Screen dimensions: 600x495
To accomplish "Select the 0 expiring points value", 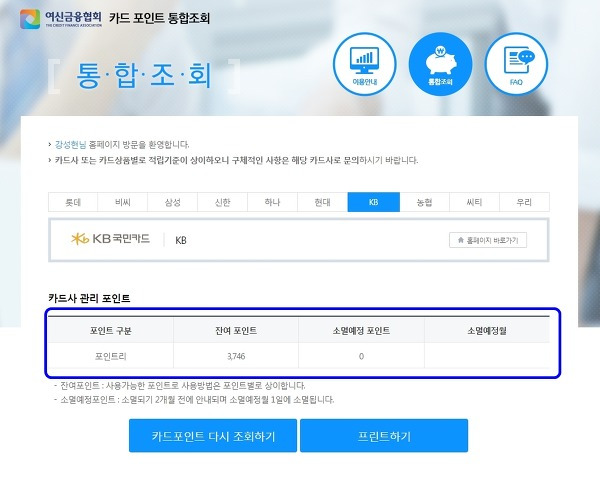I will (x=361, y=356).
